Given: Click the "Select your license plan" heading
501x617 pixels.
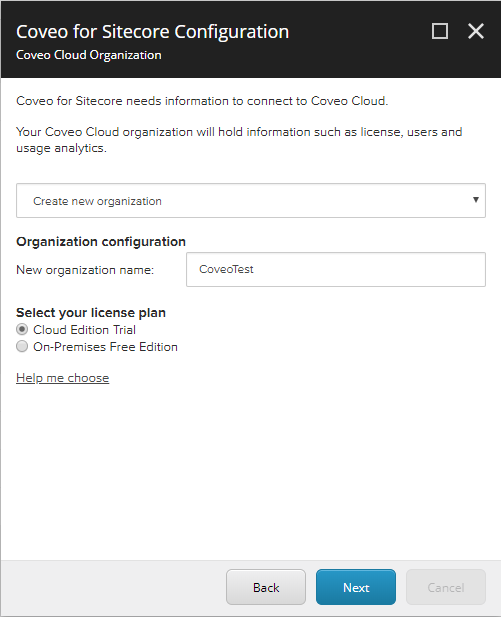Looking at the screenshot, I should [x=91, y=313].
